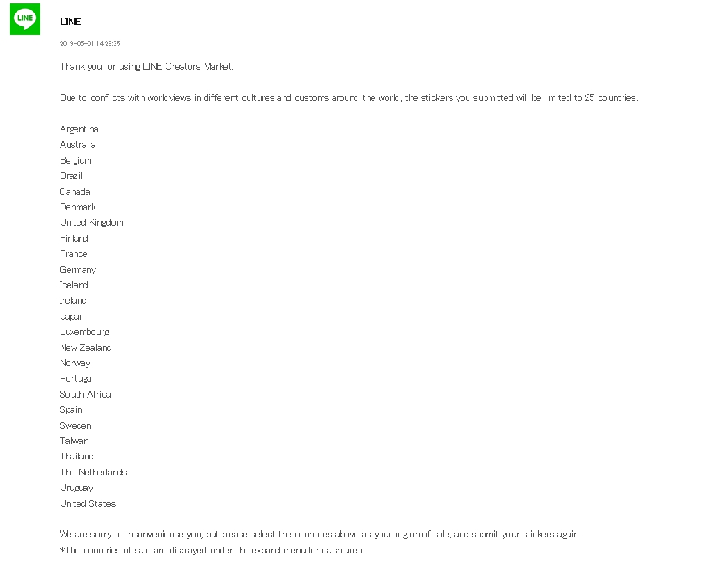Select the Germany entry

tap(77, 269)
